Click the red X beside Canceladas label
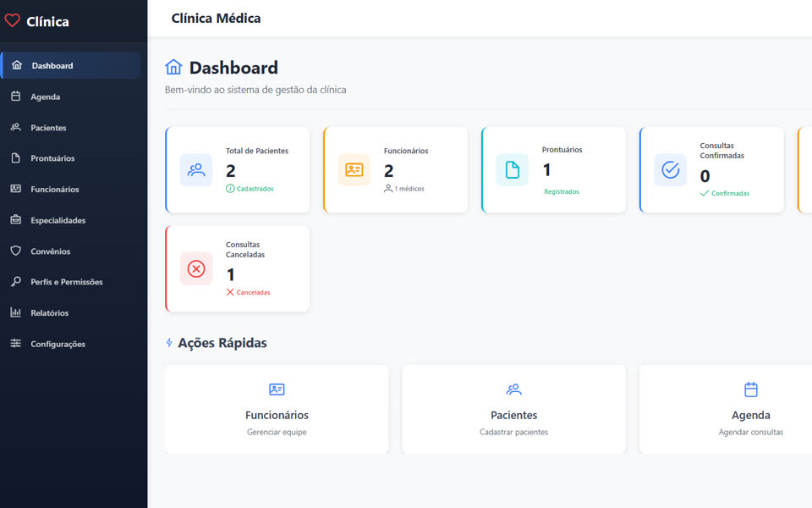 pyautogui.click(x=230, y=292)
